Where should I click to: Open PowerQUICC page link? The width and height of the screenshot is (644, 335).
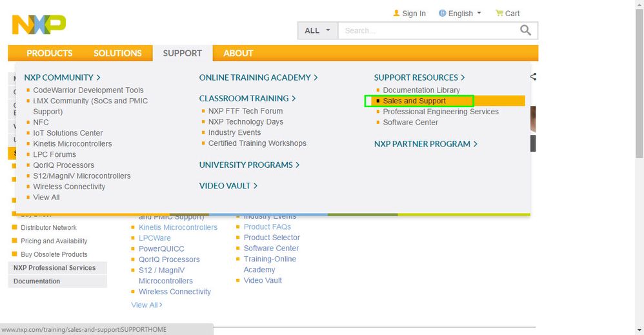161,249
